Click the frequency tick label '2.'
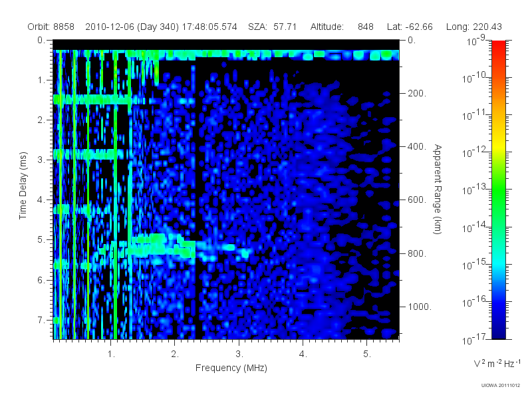 pos(175,354)
